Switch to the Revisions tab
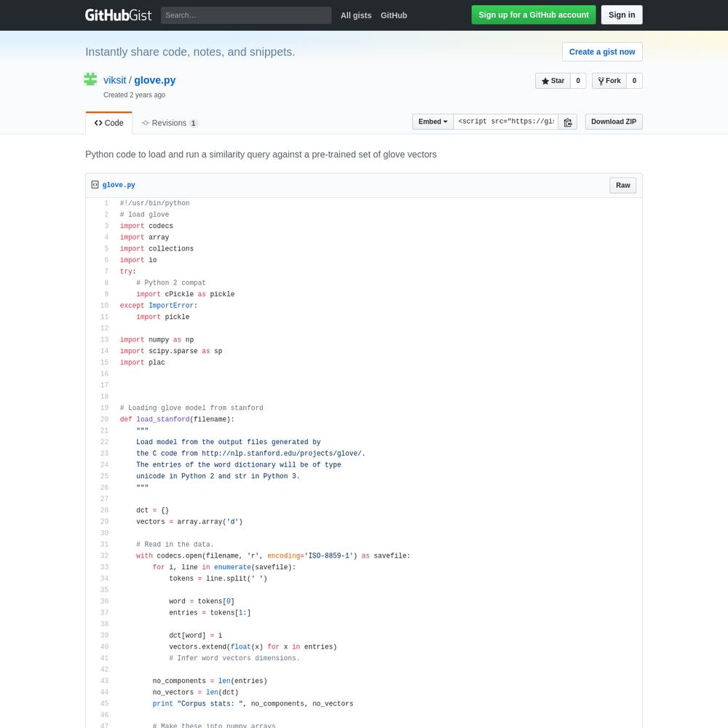728x728 pixels. tap(170, 123)
